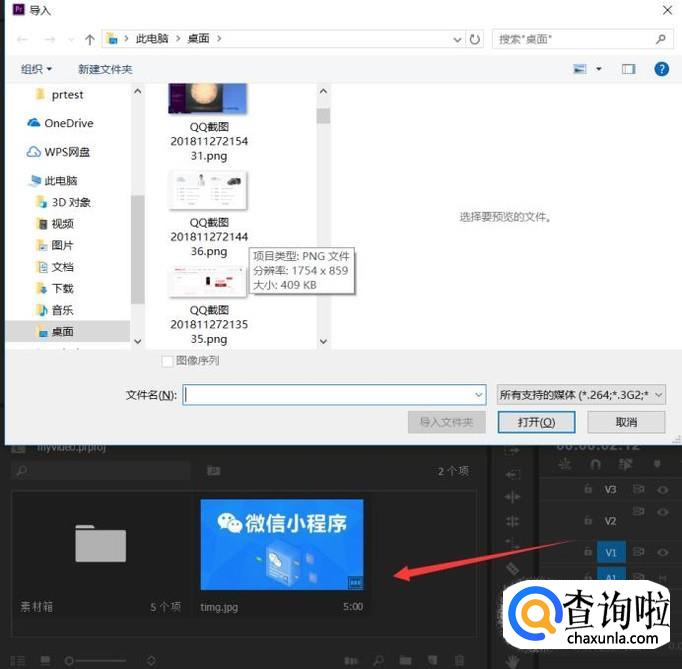Open the 组织 dropdown menu

coord(36,69)
